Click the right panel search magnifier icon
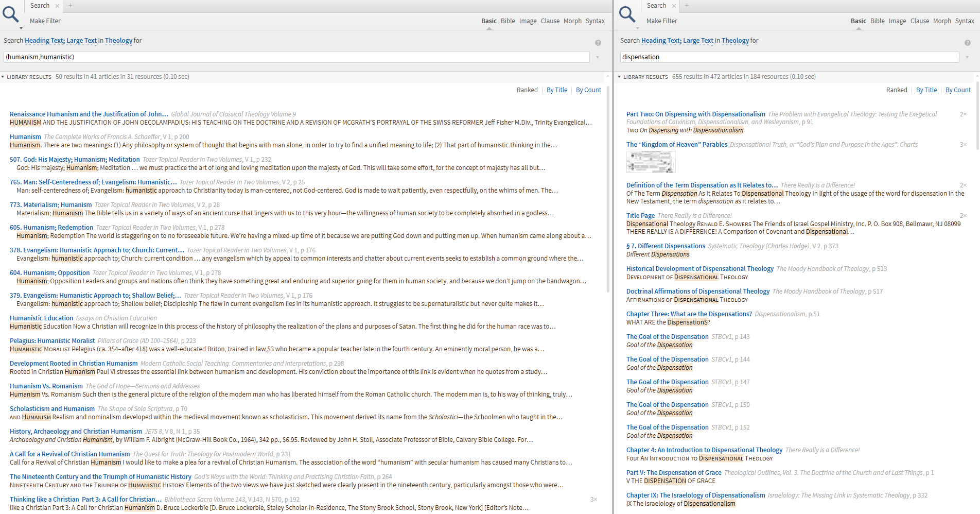Image resolution: width=980 pixels, height=514 pixels. [x=627, y=14]
